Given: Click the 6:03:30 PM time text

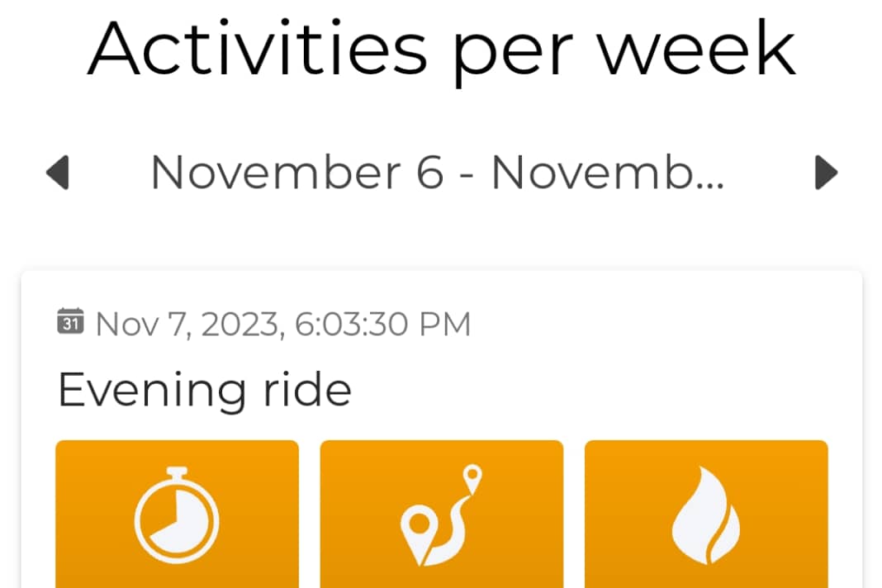Looking at the screenshot, I should [382, 324].
